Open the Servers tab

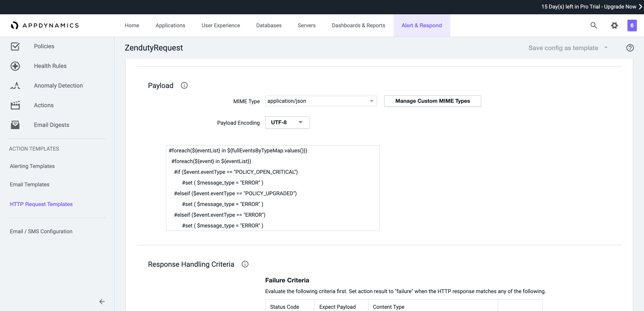pyautogui.click(x=307, y=25)
